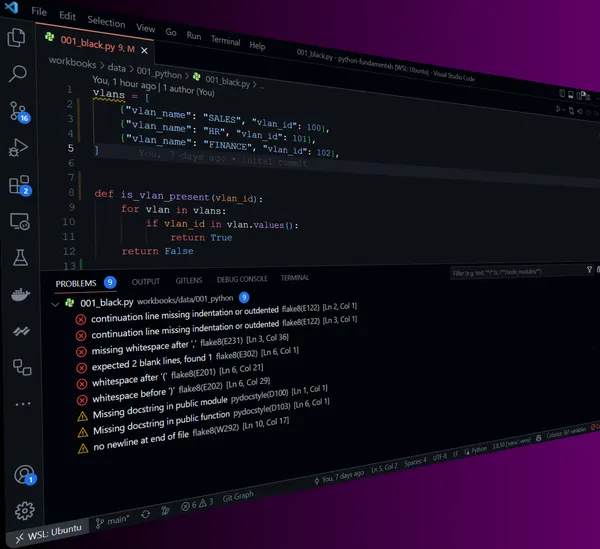Run the Python file with play icon
This screenshot has width=600, height=549.
point(558,109)
